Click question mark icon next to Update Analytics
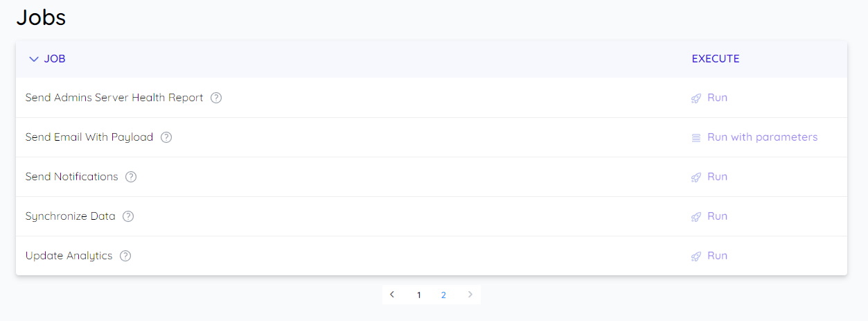This screenshot has height=321, width=868. click(x=125, y=256)
